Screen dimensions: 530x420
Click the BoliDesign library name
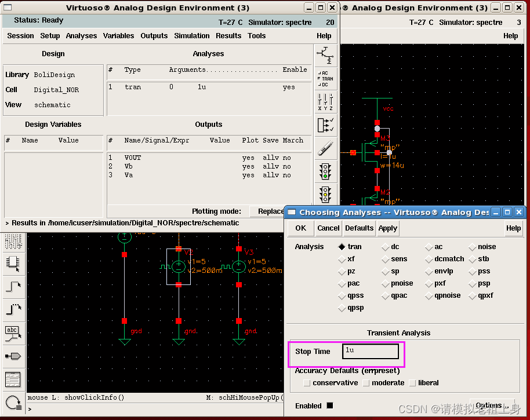click(x=55, y=75)
